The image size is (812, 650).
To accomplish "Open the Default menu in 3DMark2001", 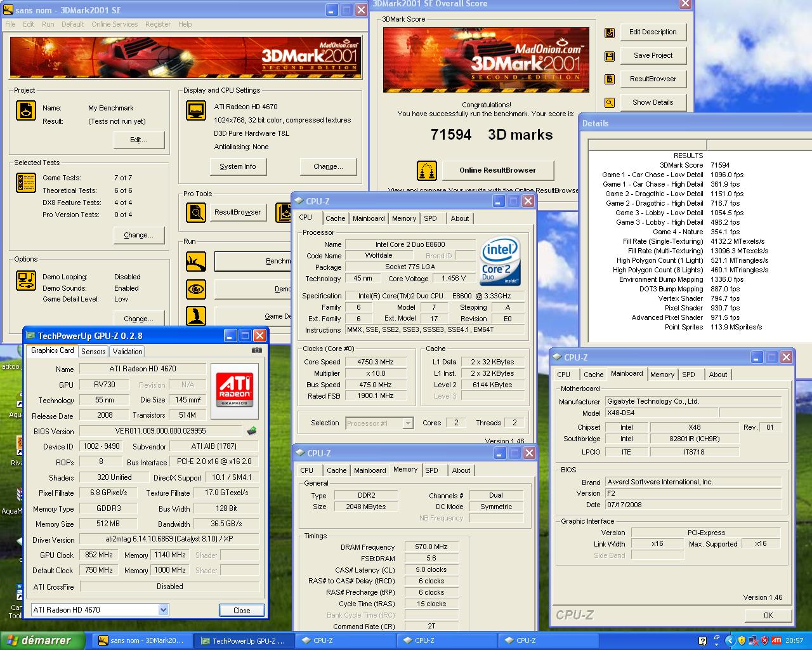I will (72, 24).
